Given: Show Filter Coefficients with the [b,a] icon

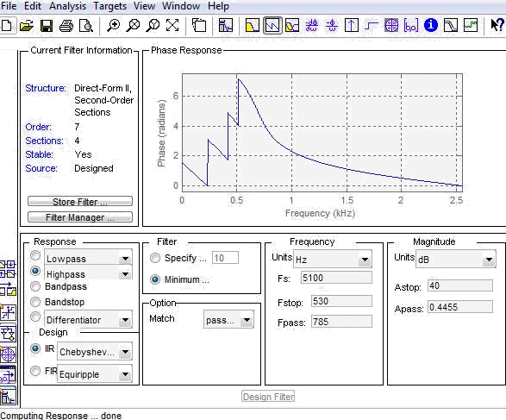Looking at the screenshot, I should click(411, 25).
